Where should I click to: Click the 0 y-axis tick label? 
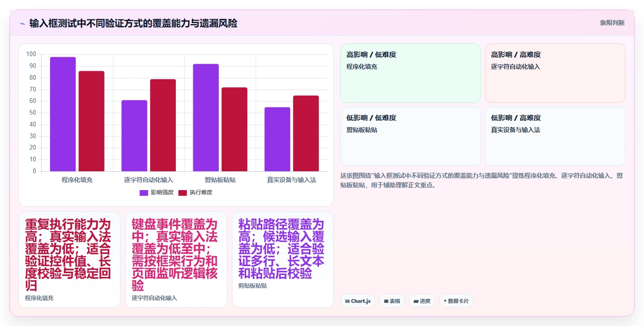click(x=34, y=171)
